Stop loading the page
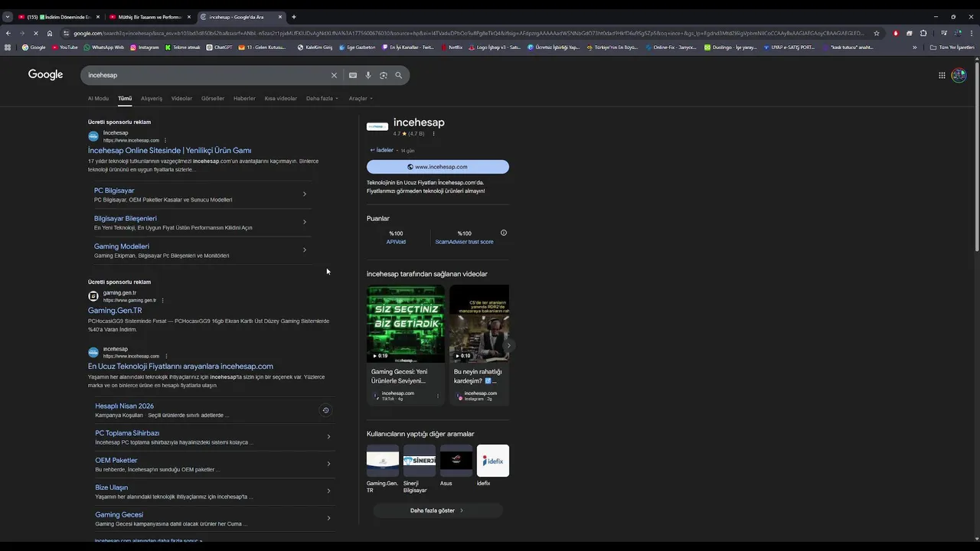The width and height of the screenshot is (980, 551). (x=36, y=33)
